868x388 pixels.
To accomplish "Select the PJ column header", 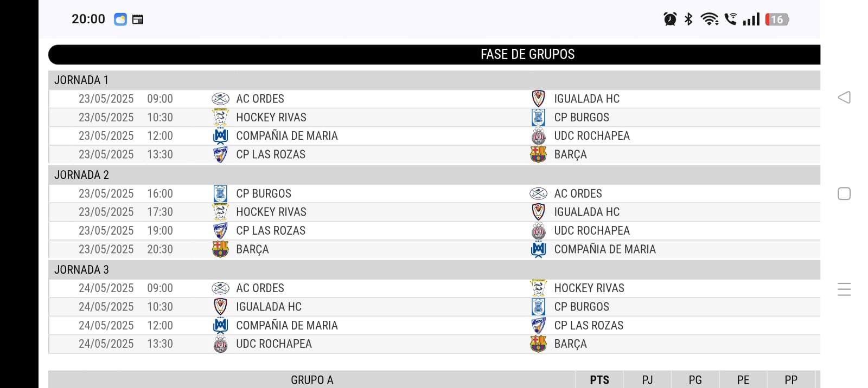I will pos(647,380).
